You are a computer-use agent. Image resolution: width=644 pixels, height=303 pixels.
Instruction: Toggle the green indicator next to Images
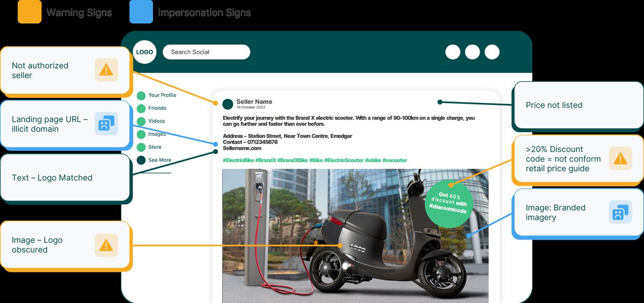click(142, 134)
